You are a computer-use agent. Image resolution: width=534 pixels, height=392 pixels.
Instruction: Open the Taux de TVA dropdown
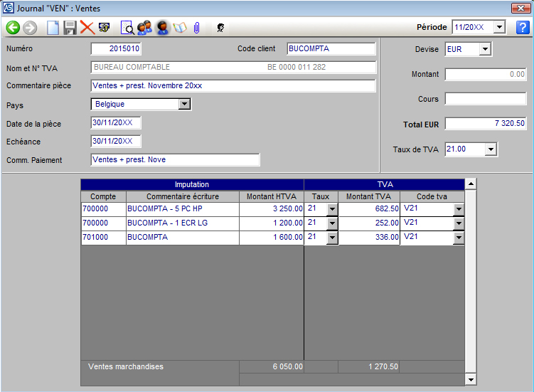(x=490, y=149)
